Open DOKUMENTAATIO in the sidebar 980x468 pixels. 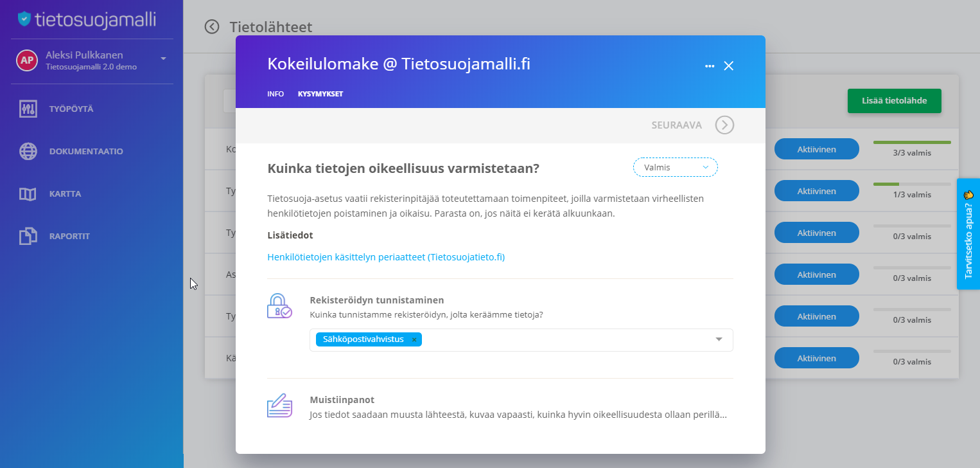[86, 151]
